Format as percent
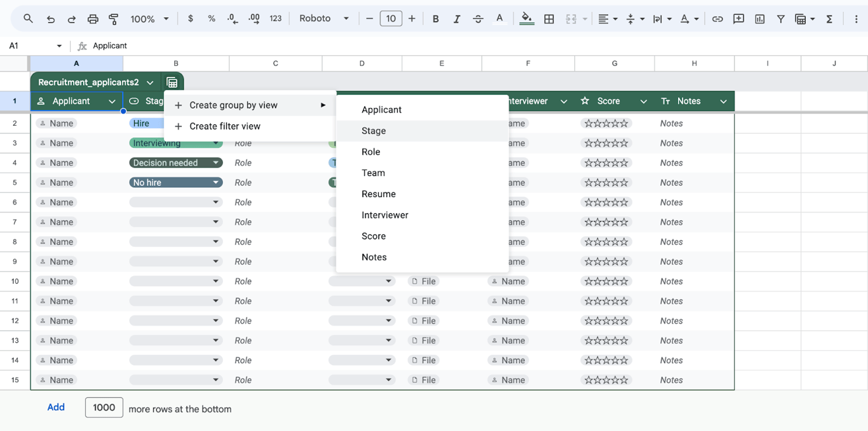 pyautogui.click(x=212, y=19)
